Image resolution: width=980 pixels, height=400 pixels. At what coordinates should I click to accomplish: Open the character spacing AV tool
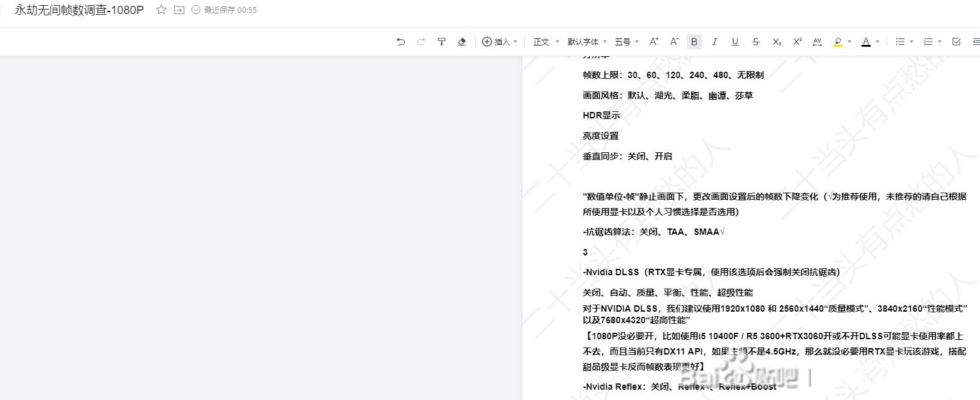tap(817, 42)
